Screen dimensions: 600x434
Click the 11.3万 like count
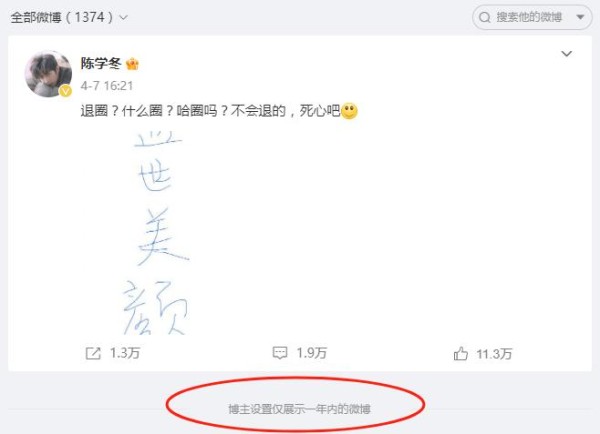coord(494,354)
